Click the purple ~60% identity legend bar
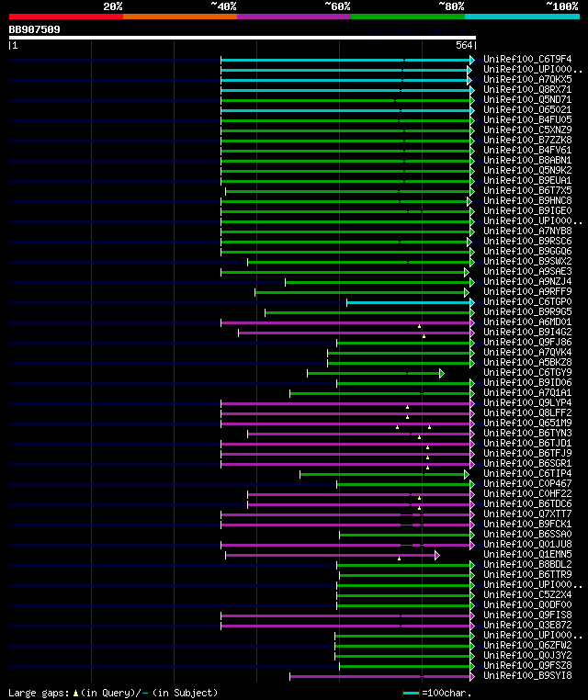Image resolution: width=588 pixels, height=700 pixels. pos(294,17)
